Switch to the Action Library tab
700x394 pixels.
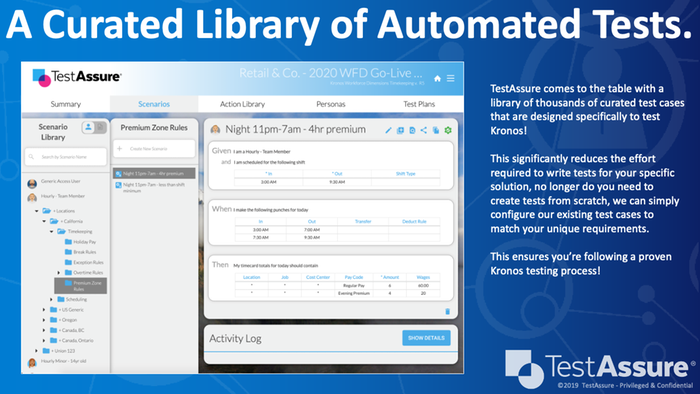[x=242, y=104]
